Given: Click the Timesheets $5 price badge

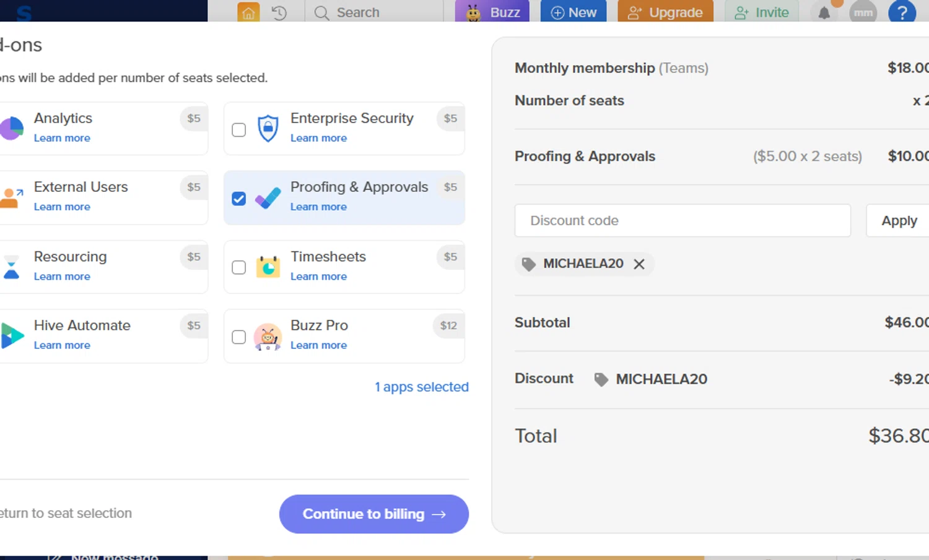Looking at the screenshot, I should [x=450, y=257].
